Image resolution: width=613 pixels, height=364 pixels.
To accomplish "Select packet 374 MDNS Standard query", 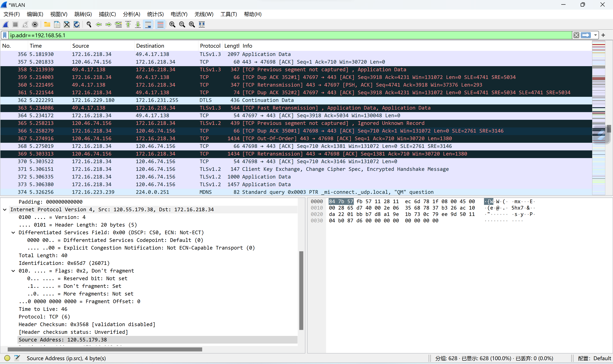I will coord(296,192).
